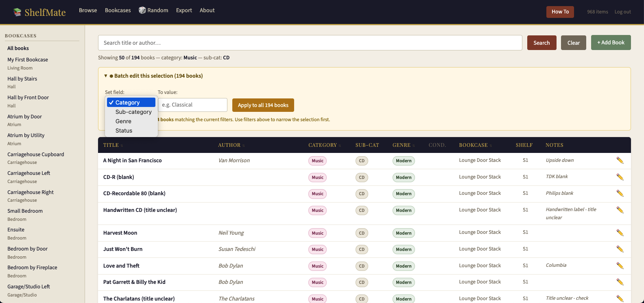The width and height of the screenshot is (644, 303).
Task: Open Bookcases in the top navigation
Action: (118, 10)
